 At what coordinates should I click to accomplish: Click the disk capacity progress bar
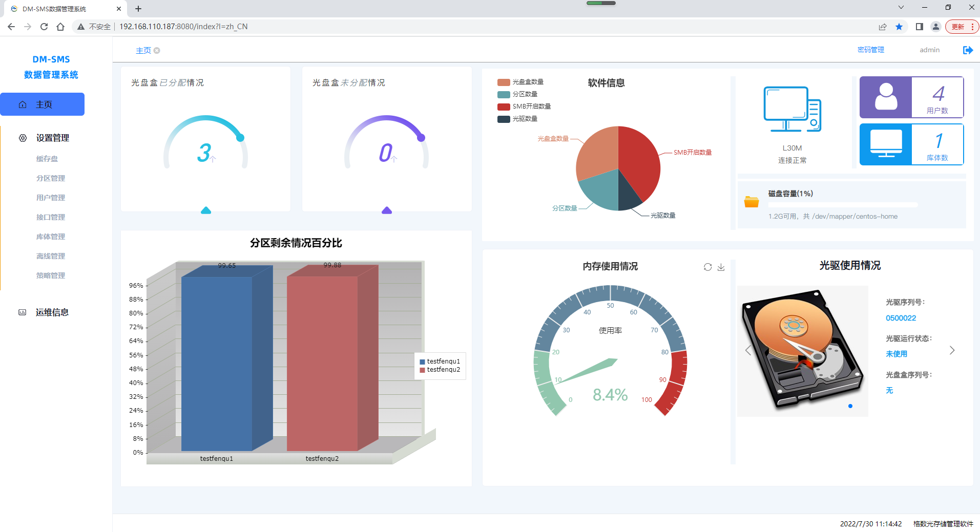843,205
